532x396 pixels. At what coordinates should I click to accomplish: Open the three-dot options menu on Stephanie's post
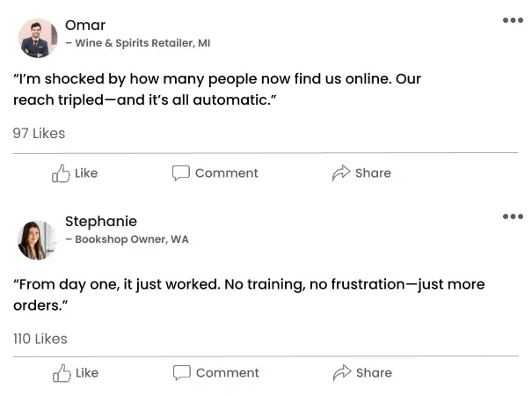tap(513, 216)
